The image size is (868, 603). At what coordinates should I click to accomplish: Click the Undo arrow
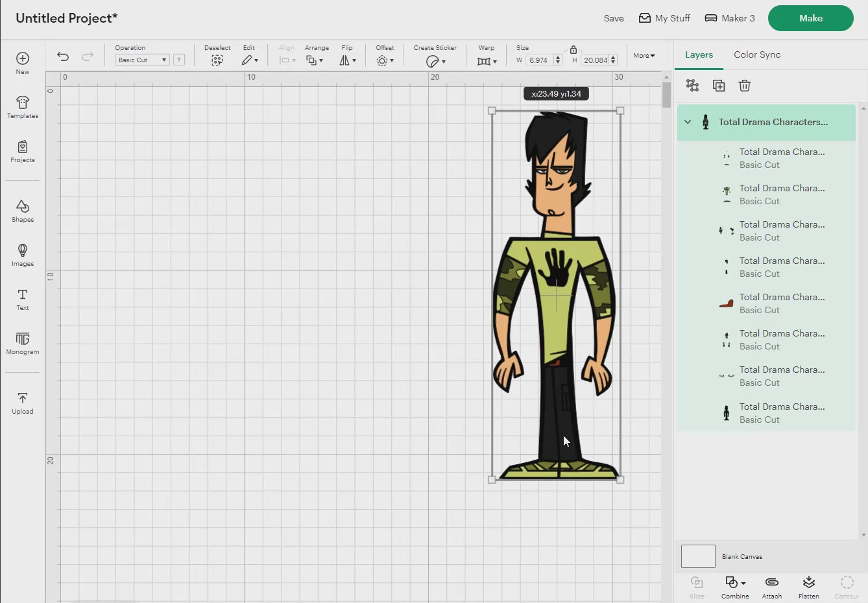[x=63, y=56]
